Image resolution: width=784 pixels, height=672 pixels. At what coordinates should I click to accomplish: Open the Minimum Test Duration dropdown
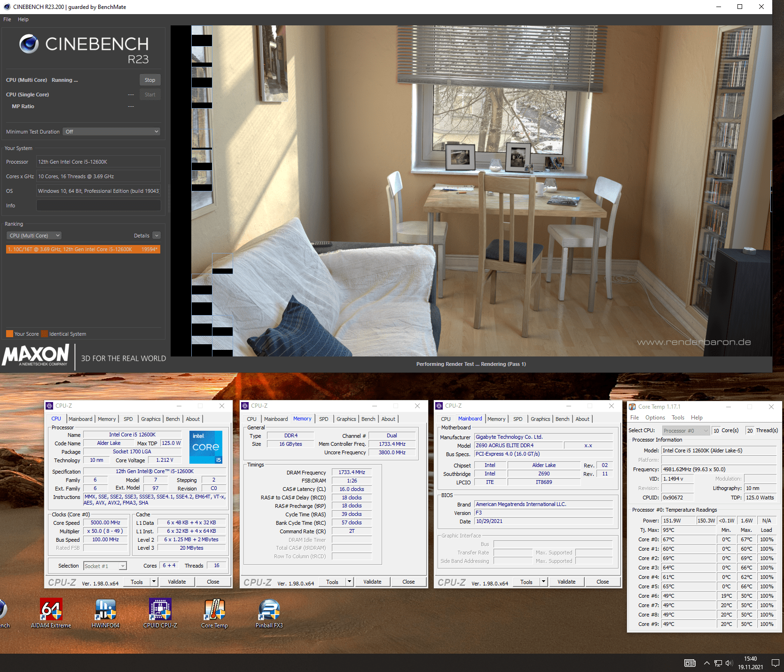(112, 132)
